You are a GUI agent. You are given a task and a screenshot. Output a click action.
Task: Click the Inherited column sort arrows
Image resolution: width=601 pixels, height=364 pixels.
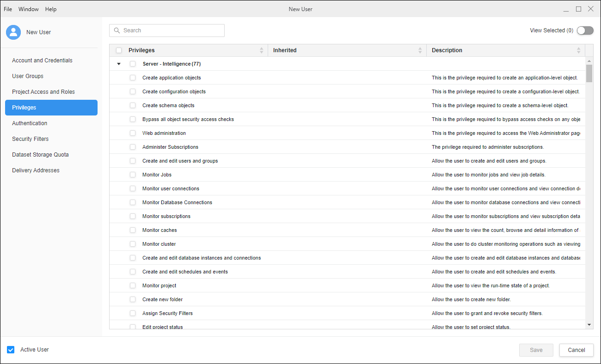pyautogui.click(x=420, y=50)
